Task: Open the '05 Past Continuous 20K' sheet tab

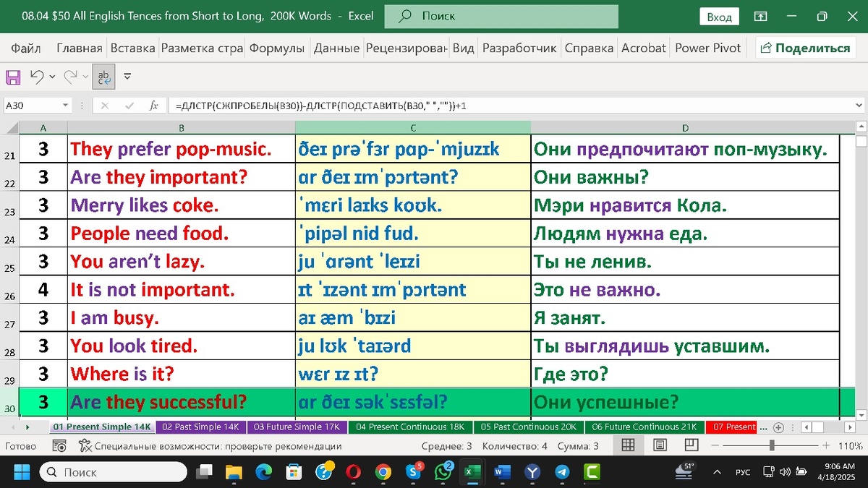Action: pos(528,427)
